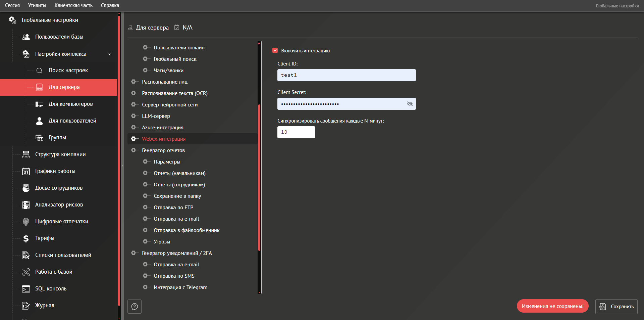Open the Утилиты menu
The height and width of the screenshot is (320, 644).
(x=37, y=5)
